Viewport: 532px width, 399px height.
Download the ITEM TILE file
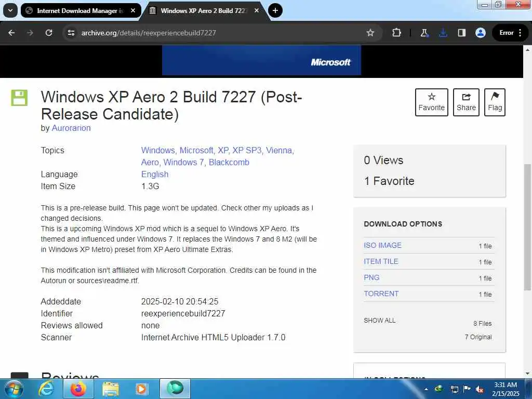(x=381, y=261)
